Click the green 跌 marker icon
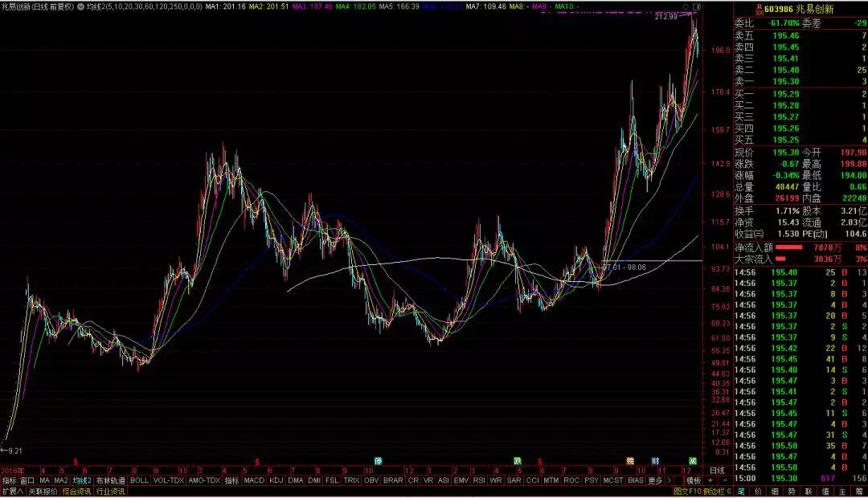Screen dimensions: 868x498 coord(517,460)
